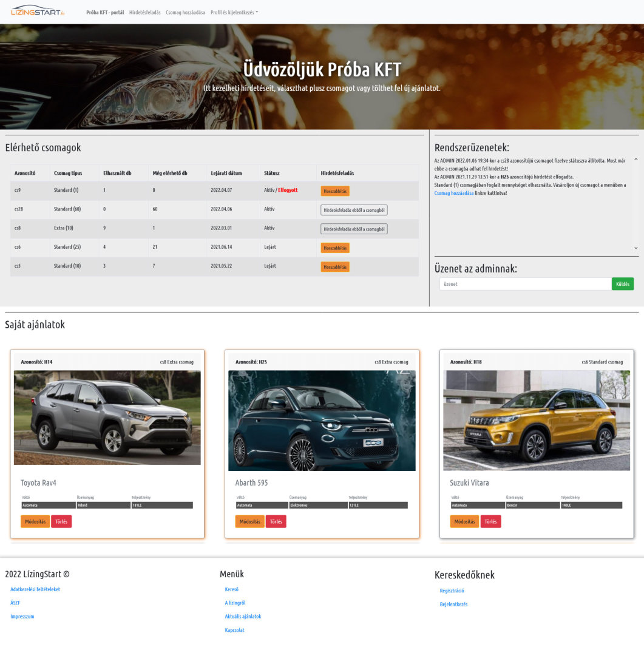Click the Csomag hozzáadása message link
The image size is (644, 647).
coord(453,193)
